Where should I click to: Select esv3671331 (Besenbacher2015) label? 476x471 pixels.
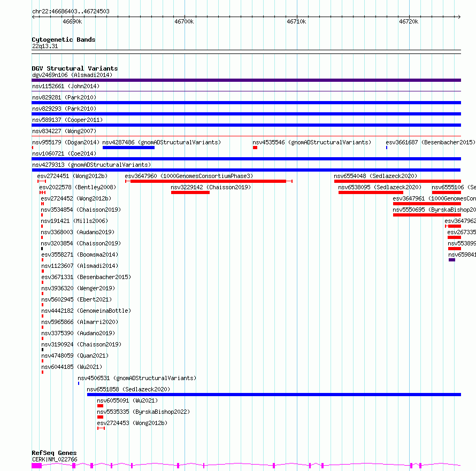click(x=86, y=277)
